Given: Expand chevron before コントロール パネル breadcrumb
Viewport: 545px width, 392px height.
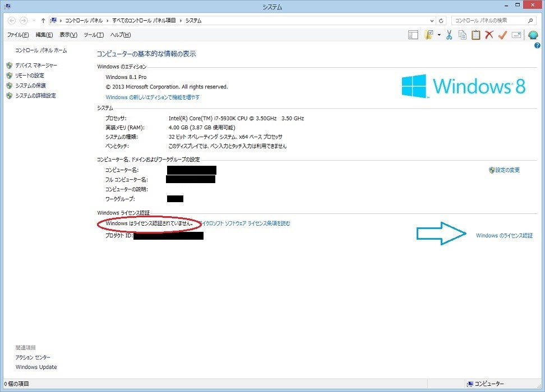Looking at the screenshot, I should tap(61, 21).
